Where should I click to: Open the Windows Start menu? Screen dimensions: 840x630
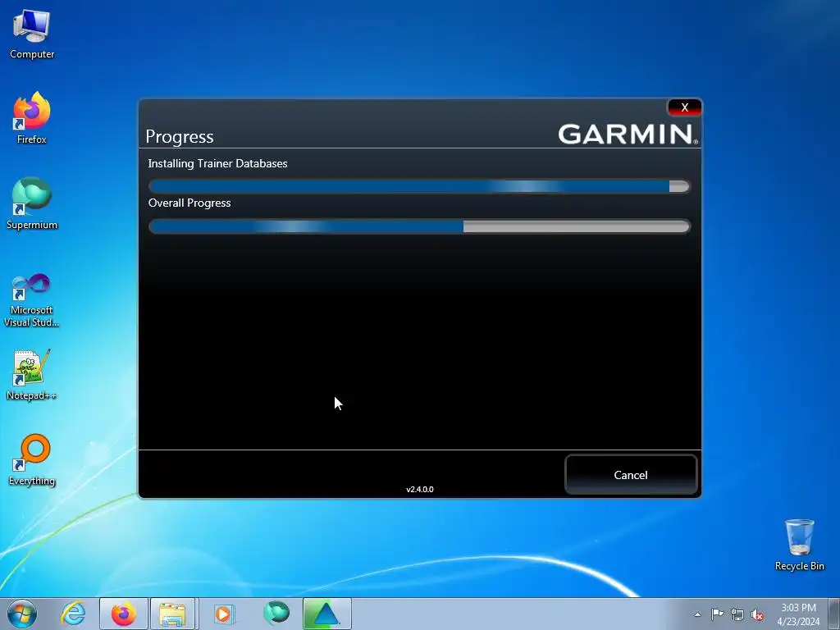coord(22,614)
